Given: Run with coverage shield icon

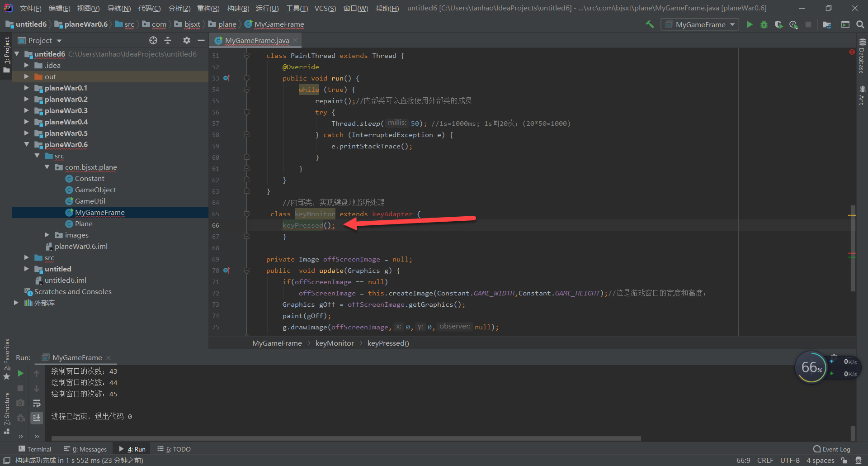Looking at the screenshot, I should (x=778, y=24).
